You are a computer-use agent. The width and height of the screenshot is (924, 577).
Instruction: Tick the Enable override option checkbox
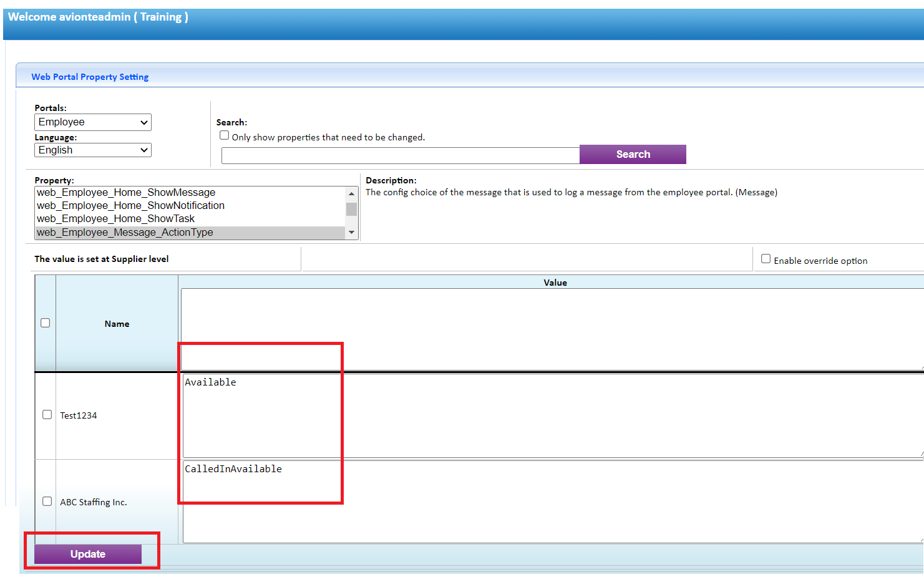coord(766,259)
